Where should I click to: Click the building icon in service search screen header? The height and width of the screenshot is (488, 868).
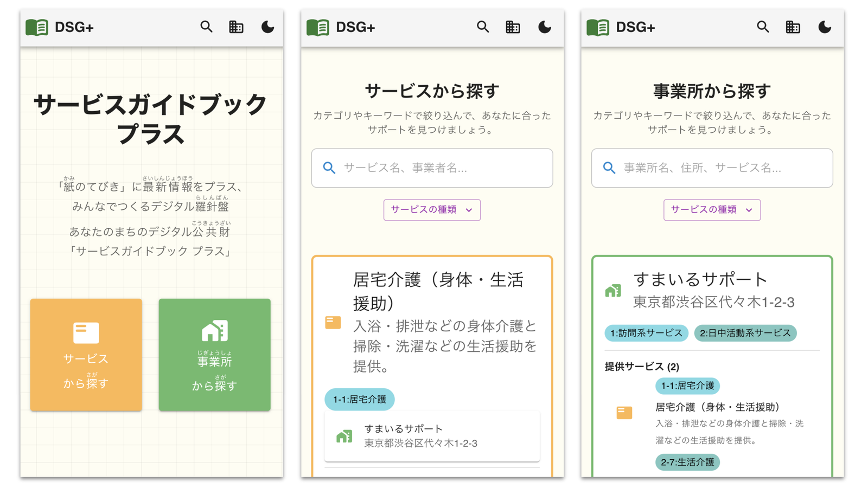click(513, 27)
